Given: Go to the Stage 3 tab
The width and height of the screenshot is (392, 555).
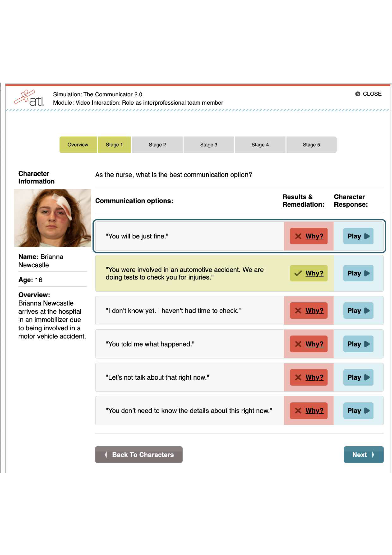Looking at the screenshot, I should coord(209,145).
